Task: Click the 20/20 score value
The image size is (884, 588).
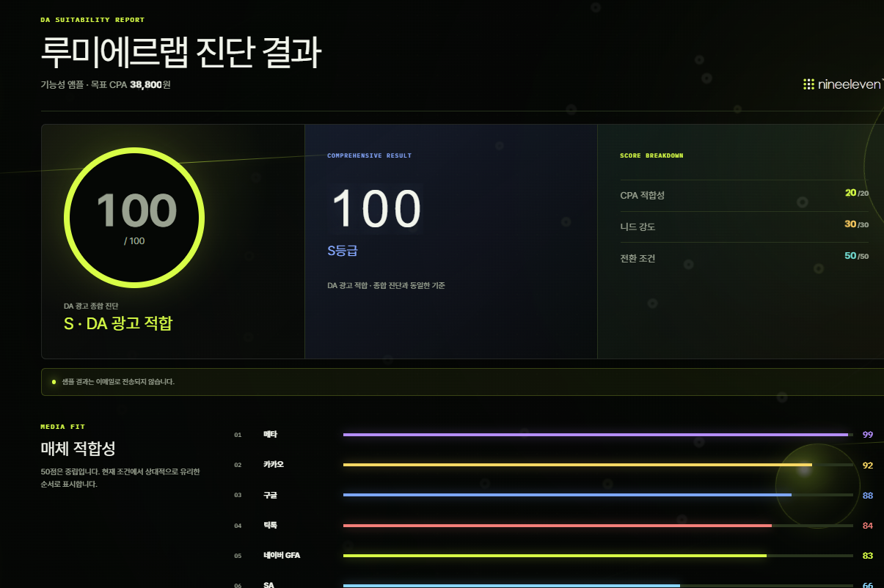Action: [857, 194]
